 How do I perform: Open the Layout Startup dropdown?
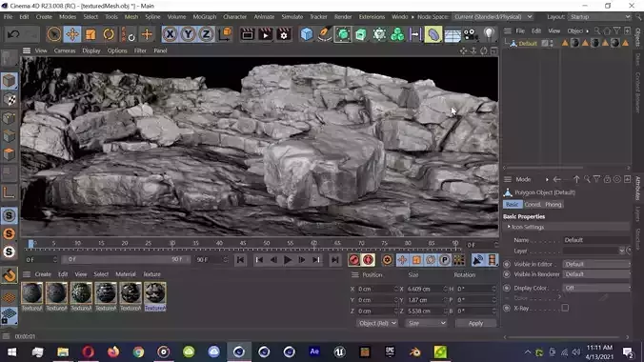(599, 17)
